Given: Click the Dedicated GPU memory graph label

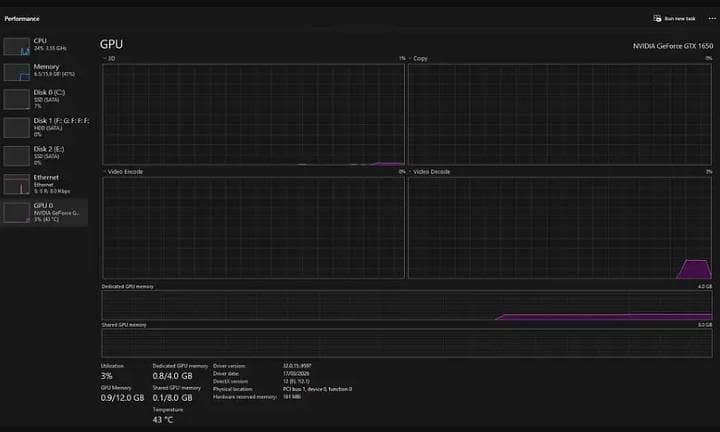Looking at the screenshot, I should click(128, 286).
